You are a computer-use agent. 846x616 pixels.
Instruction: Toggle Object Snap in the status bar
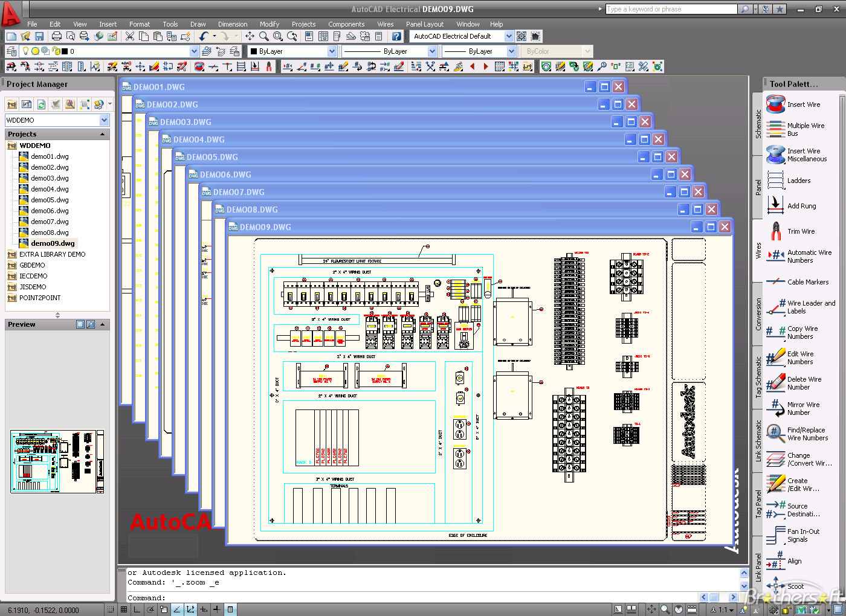(164, 610)
